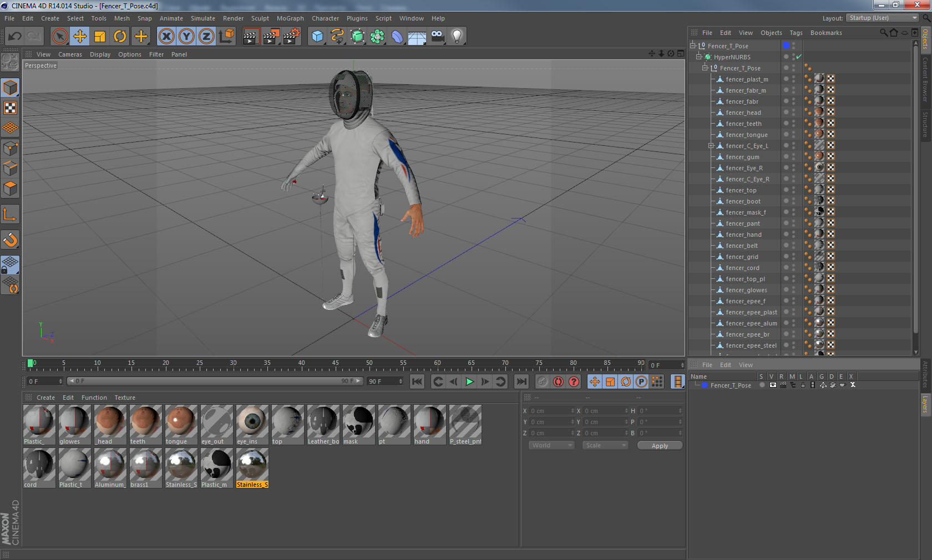Click the Objects panel search icon
The width and height of the screenshot is (932, 560).
coord(883,33)
